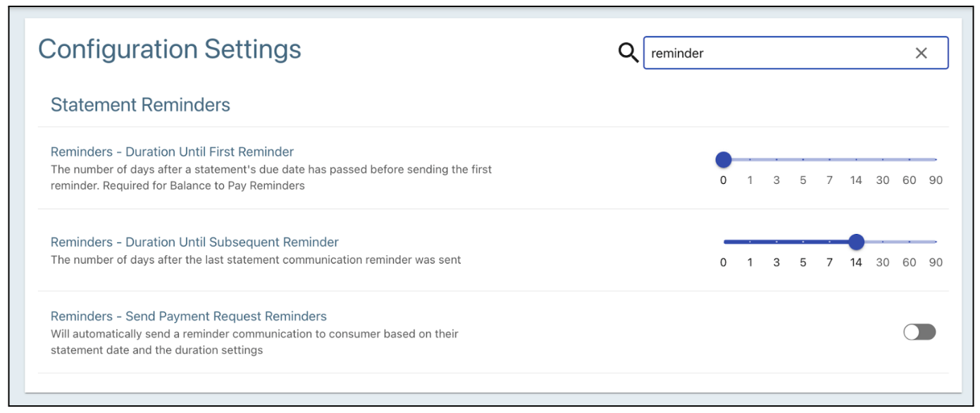Viewport: 980px width, 413px height.
Task: Set Subsequent Reminder slider to 30
Action: [x=883, y=242]
